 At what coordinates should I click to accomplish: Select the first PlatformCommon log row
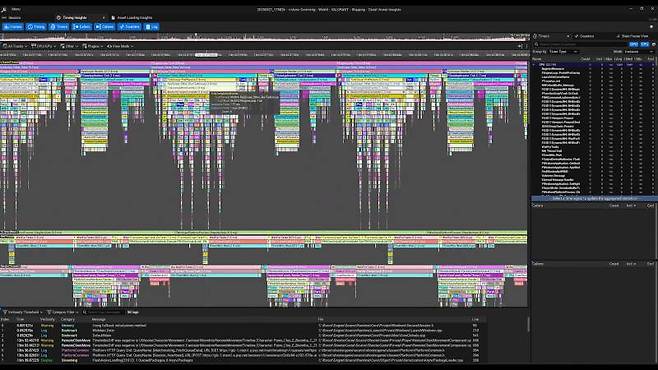[x=243, y=350]
